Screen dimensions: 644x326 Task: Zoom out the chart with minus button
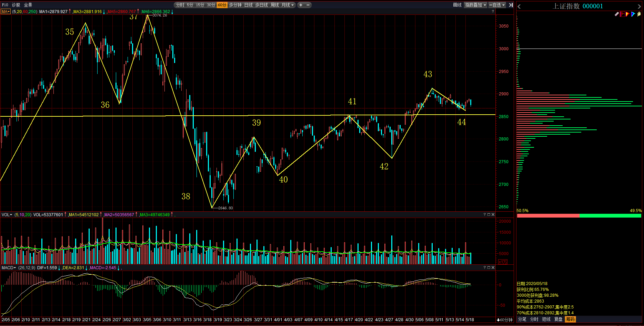coord(308,5)
